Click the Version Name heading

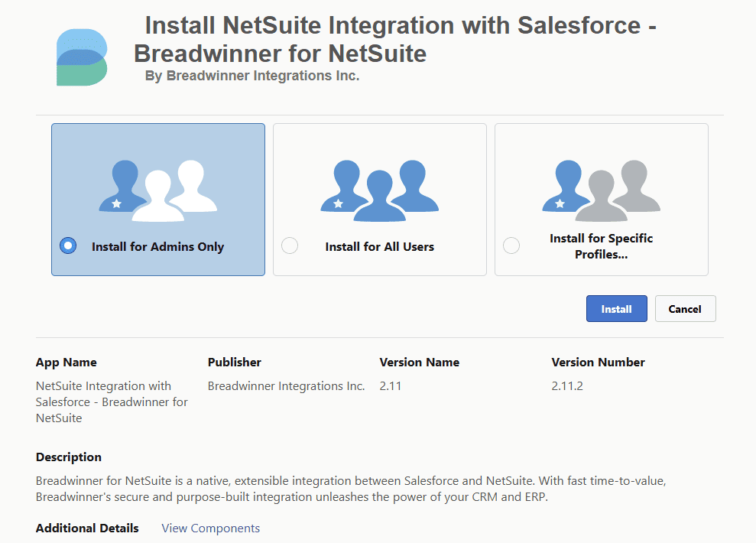(x=420, y=363)
